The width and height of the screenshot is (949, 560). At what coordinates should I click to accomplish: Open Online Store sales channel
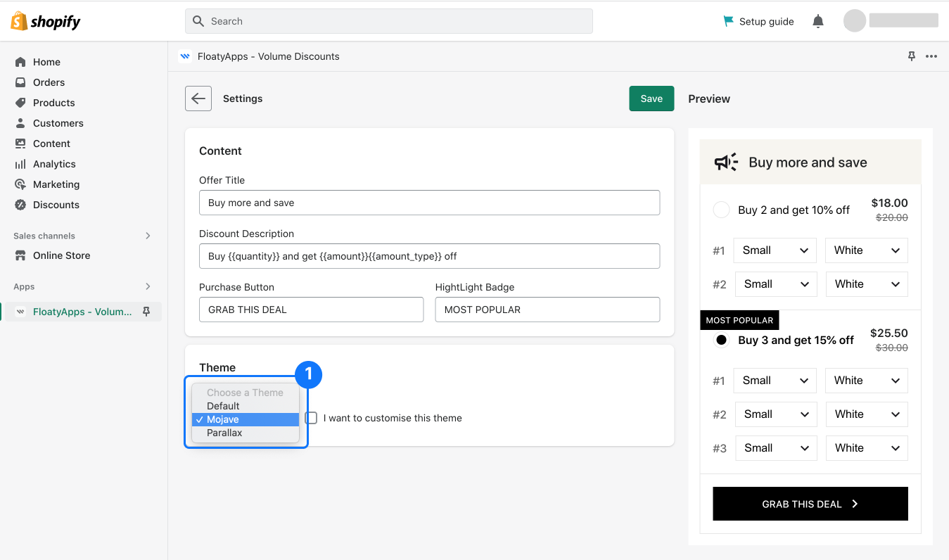coord(61,255)
